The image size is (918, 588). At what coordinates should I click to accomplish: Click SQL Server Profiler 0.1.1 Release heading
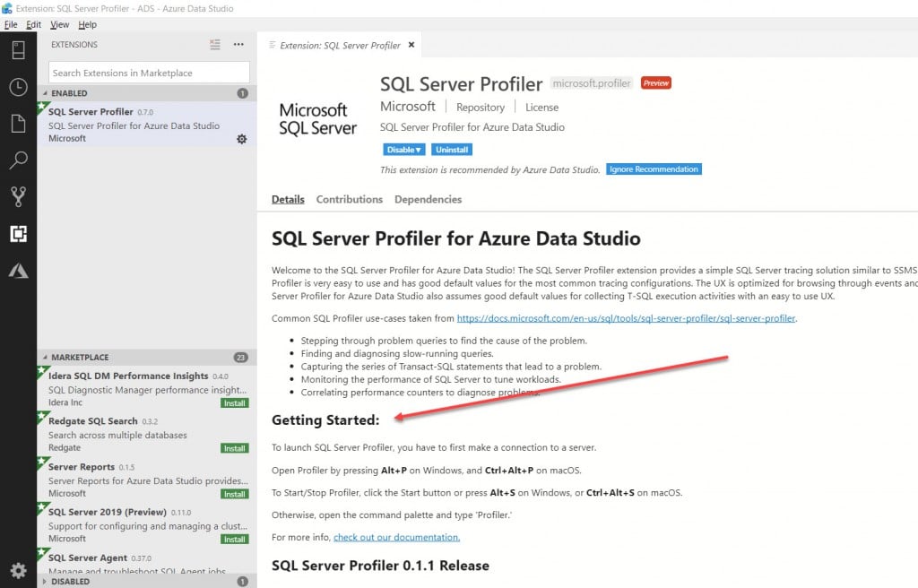coord(380,566)
